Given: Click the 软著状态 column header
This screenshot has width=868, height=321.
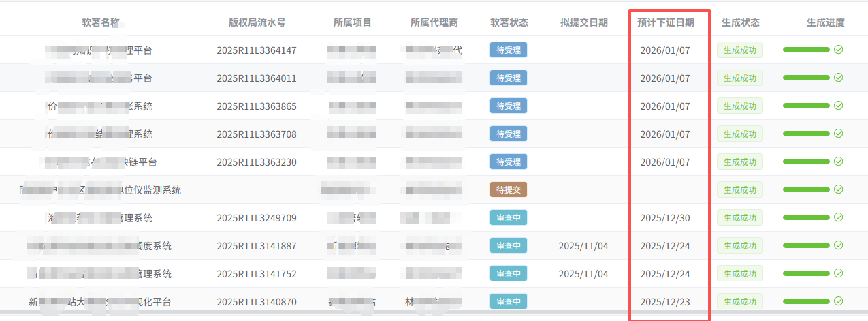Looking at the screenshot, I should pos(509,22).
